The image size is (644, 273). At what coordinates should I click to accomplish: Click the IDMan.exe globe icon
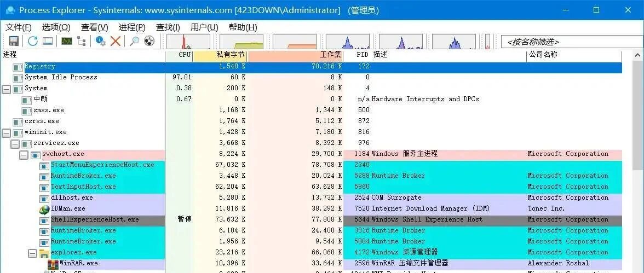pos(44,209)
